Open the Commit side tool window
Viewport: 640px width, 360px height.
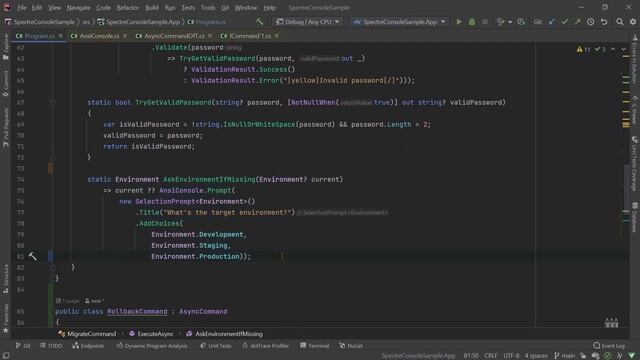[5, 84]
